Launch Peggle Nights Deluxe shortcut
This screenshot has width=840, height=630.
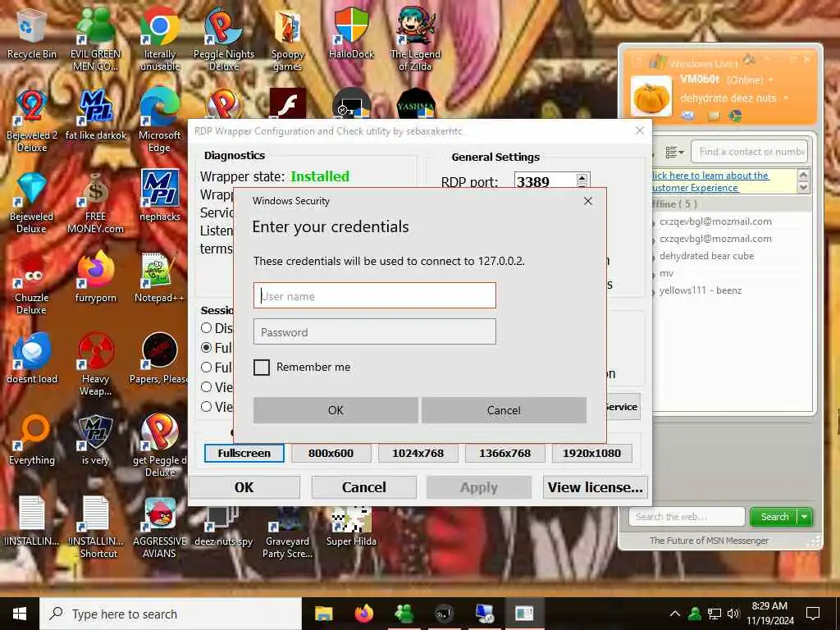224,40
